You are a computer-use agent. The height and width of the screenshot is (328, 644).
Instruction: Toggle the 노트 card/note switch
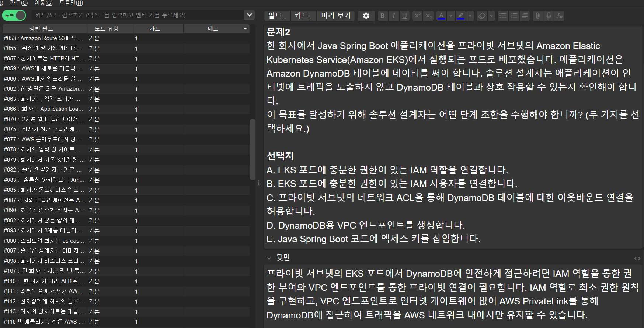tap(14, 15)
